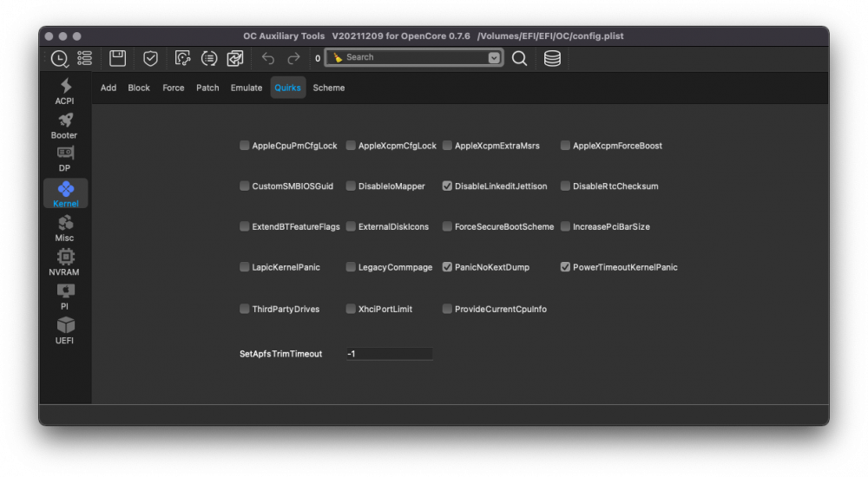
Task: Click the window title config.plist path
Action: [x=550, y=36]
